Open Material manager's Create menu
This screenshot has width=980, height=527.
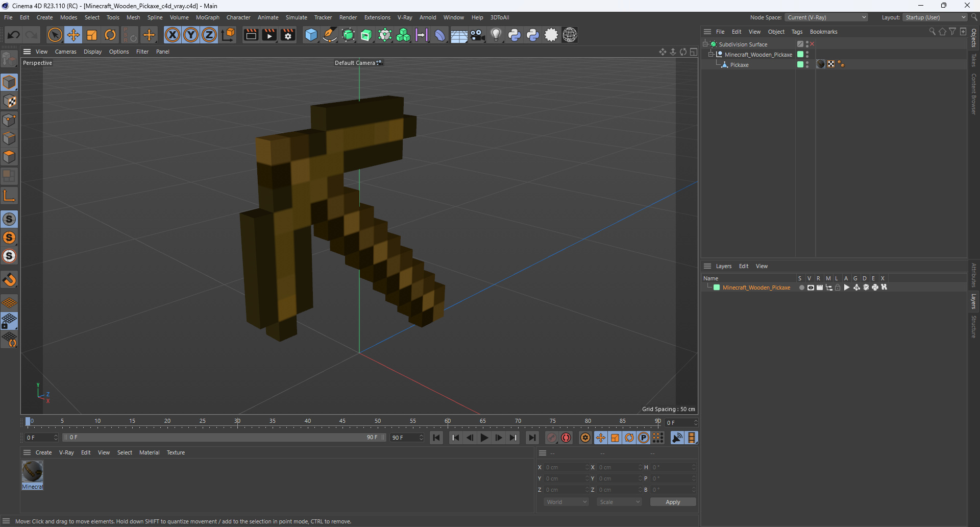tap(43, 452)
